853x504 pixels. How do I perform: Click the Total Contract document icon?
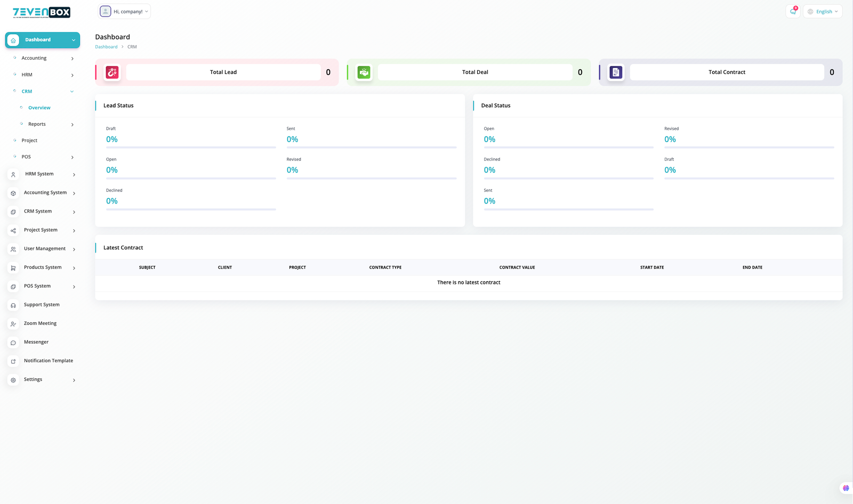(x=616, y=72)
